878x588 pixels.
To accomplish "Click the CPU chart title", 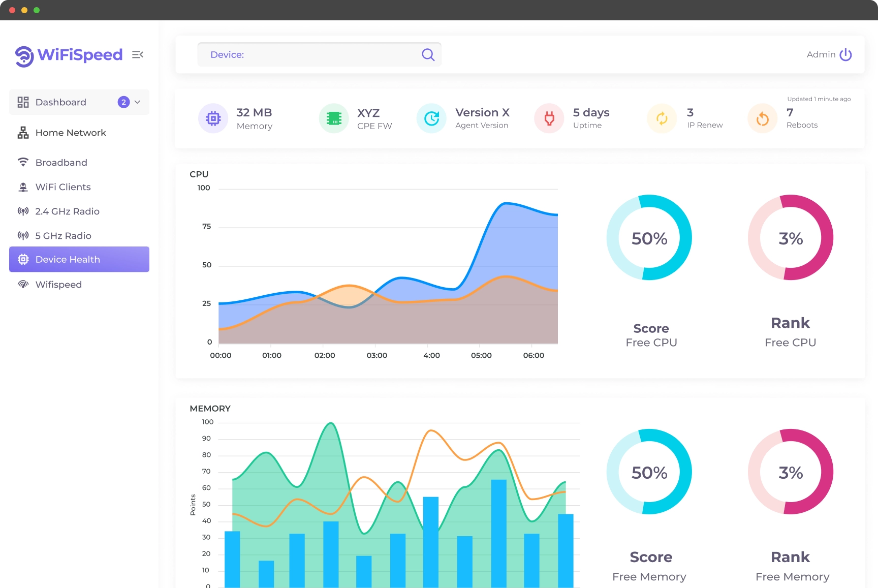I will point(199,174).
